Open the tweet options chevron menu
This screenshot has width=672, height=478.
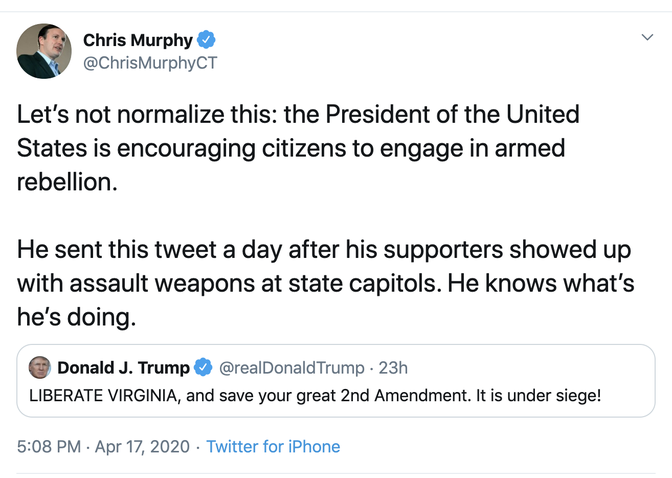coord(646,37)
